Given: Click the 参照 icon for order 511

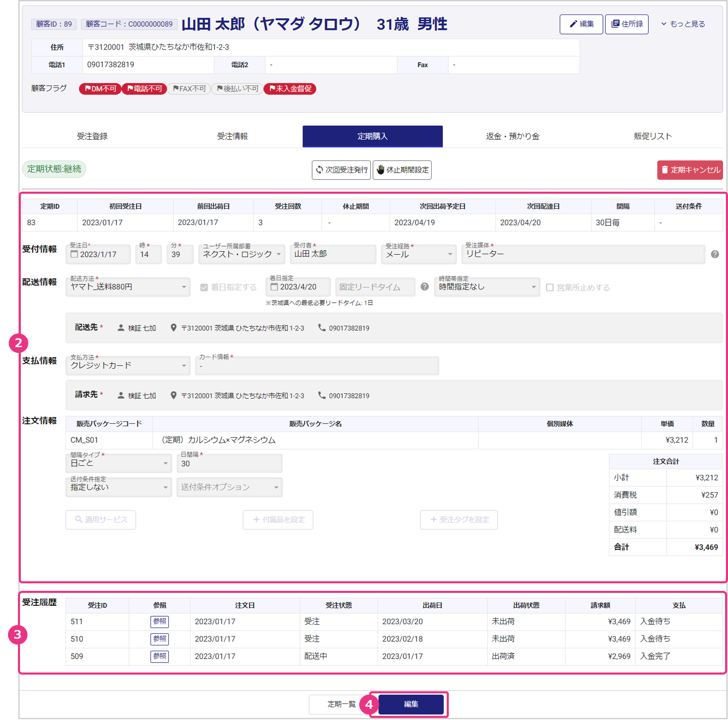Looking at the screenshot, I should [159, 621].
